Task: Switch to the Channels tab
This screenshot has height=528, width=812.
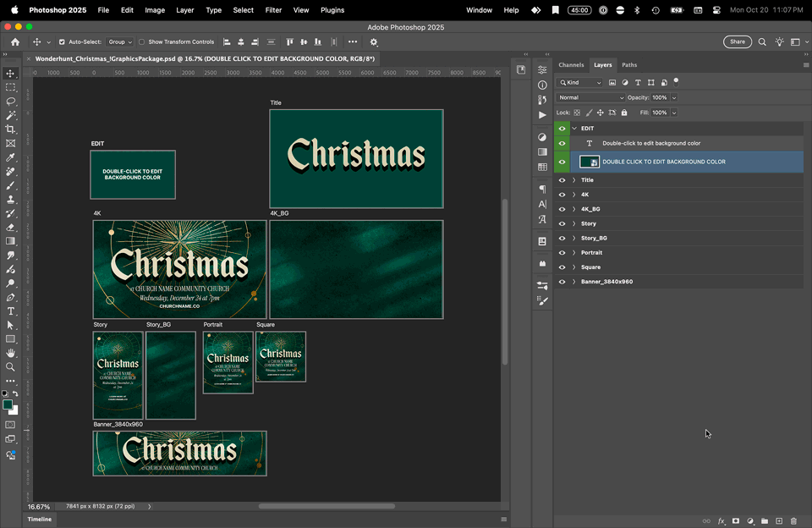Action: 571,65
